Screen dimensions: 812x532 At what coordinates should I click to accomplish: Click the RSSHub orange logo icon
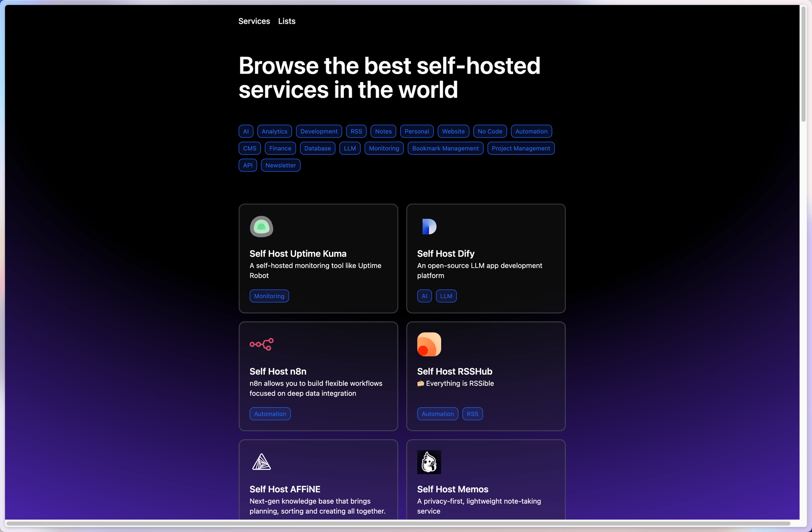click(429, 344)
